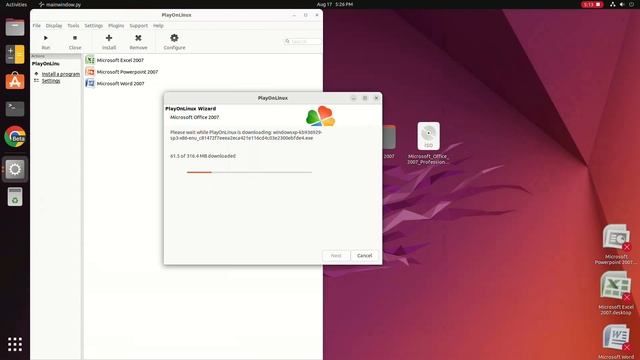The image size is (640, 360).
Task: Click the active gear app in dock
Action: point(15,169)
